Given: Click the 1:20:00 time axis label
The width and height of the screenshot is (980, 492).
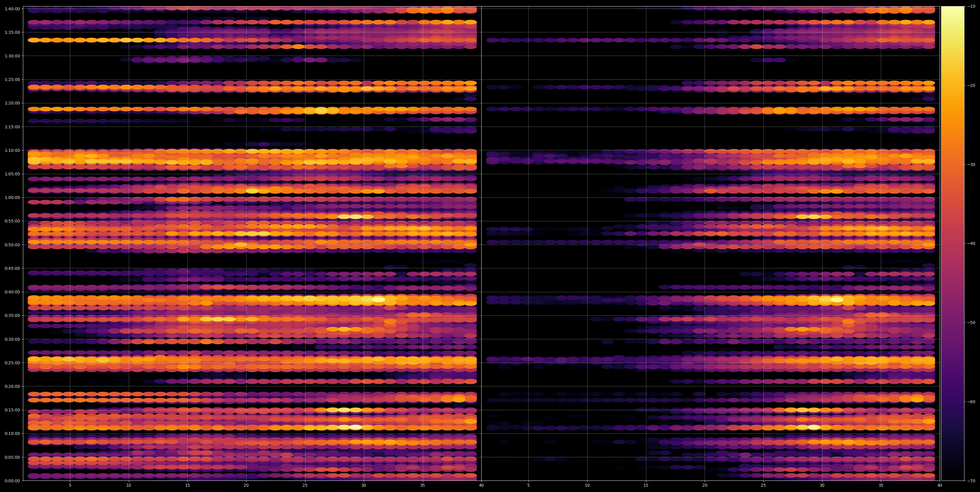Looking at the screenshot, I should point(12,103).
